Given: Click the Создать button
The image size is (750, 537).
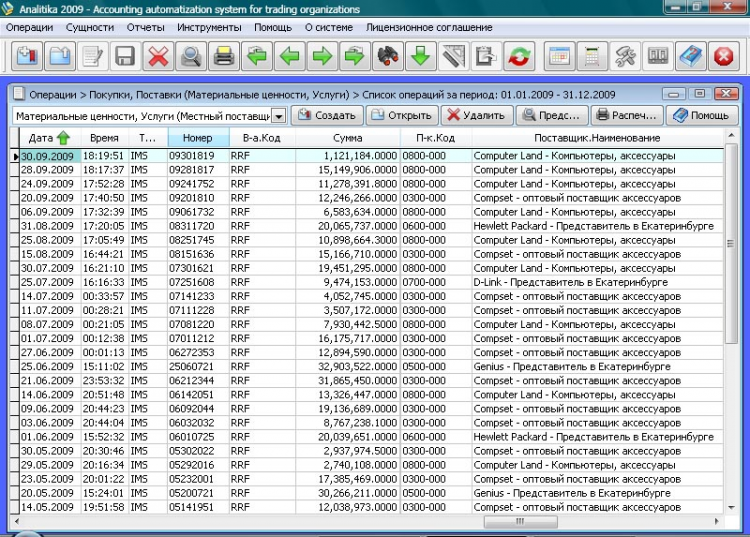Looking at the screenshot, I should (x=327, y=115).
